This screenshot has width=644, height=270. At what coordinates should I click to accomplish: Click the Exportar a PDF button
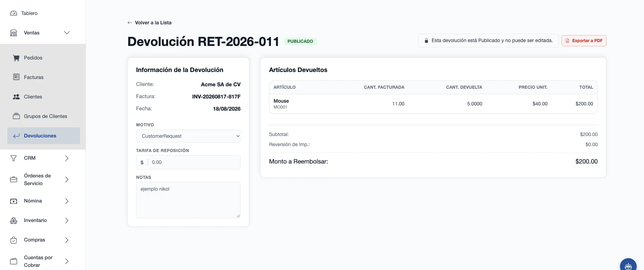coord(584,41)
